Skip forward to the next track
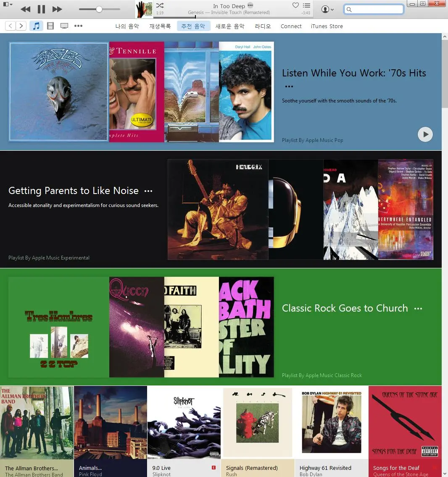The height and width of the screenshot is (477, 448). (x=57, y=9)
